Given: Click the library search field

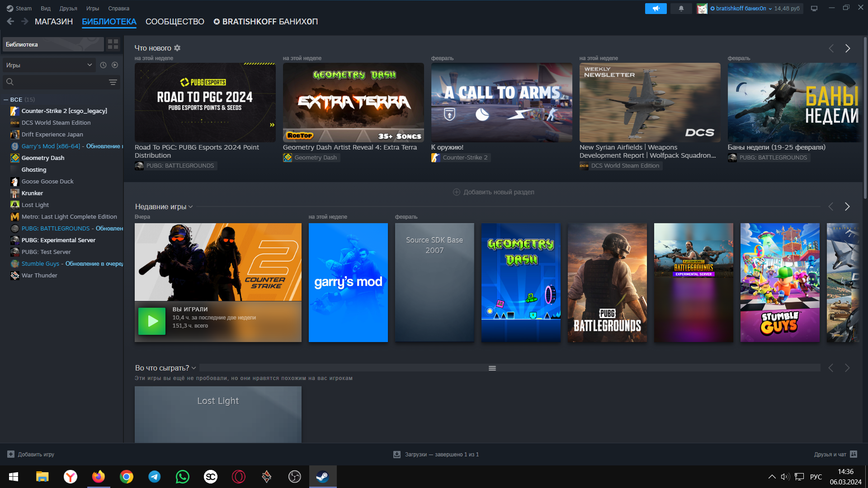Looking at the screenshot, I should [61, 82].
